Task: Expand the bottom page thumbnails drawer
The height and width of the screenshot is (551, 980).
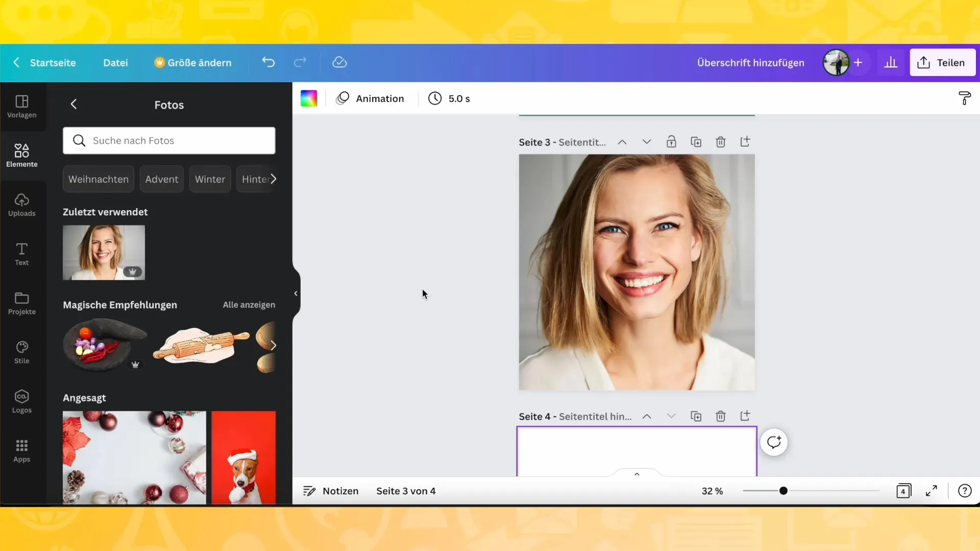Action: 636,473
